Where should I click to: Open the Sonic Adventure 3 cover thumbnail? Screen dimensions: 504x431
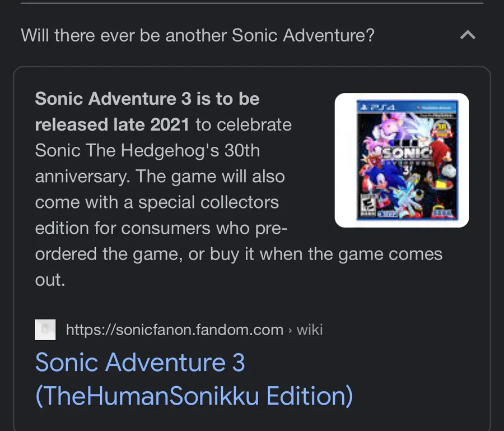402,160
